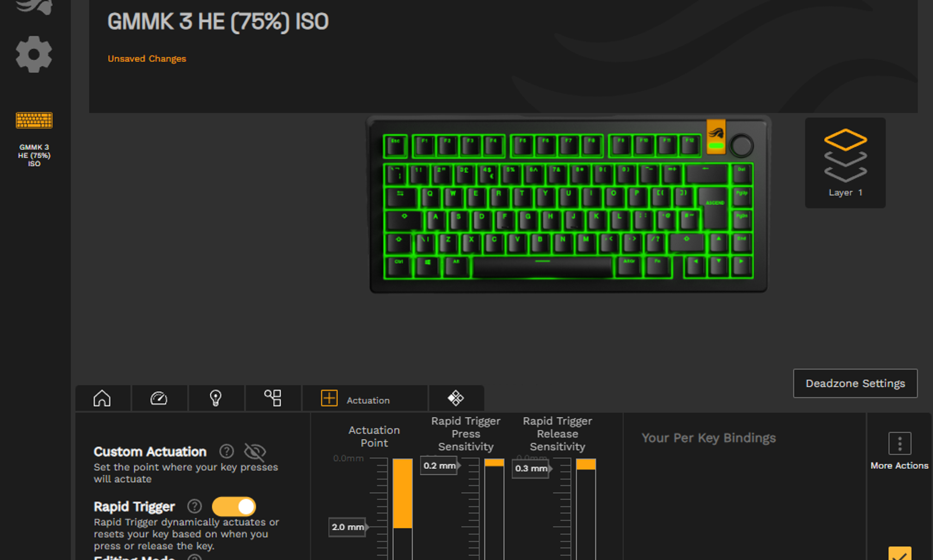Open the diamond grid tab

coord(456,398)
